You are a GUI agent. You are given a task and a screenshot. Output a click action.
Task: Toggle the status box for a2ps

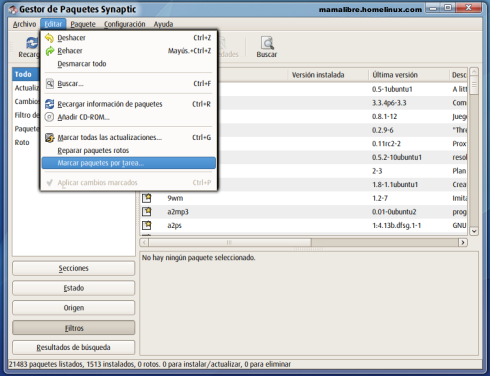click(x=147, y=225)
